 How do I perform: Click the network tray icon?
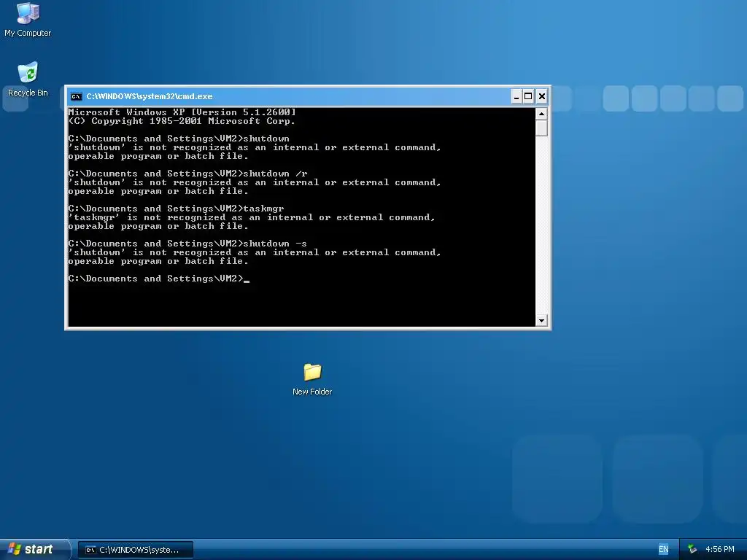(x=692, y=550)
